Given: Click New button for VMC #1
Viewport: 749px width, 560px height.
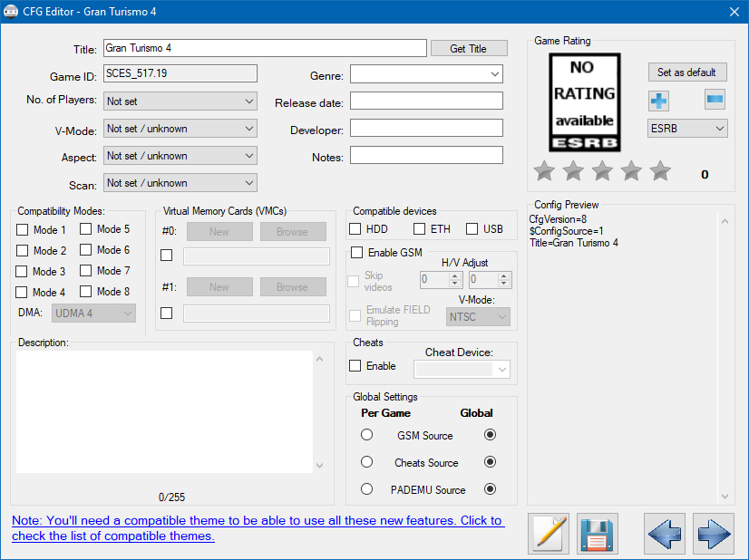Looking at the screenshot, I should click(219, 287).
